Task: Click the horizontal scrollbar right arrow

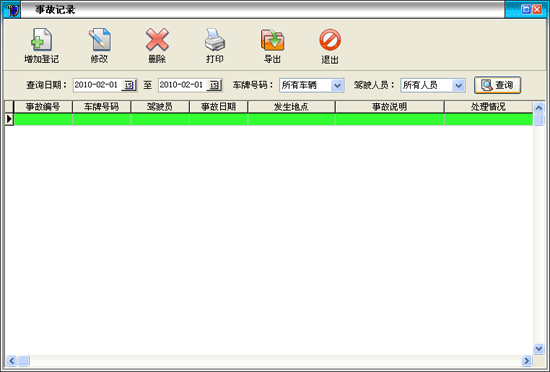Action: point(526,360)
